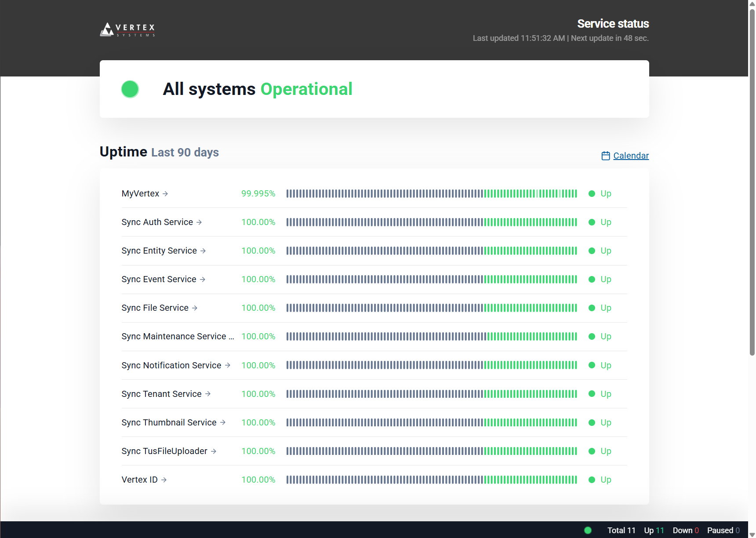Select the Sync TusFileUploader monitor
This screenshot has width=756, height=538.
[x=164, y=451]
